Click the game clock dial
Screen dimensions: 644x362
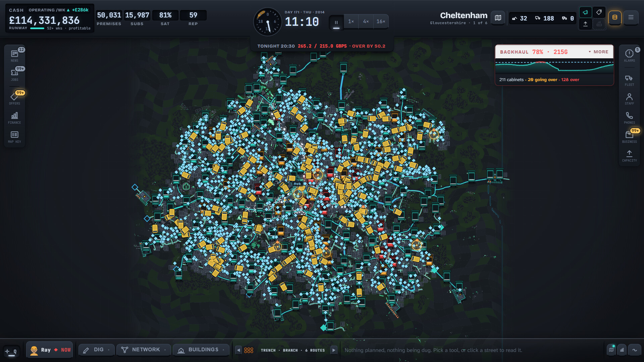coord(268,22)
